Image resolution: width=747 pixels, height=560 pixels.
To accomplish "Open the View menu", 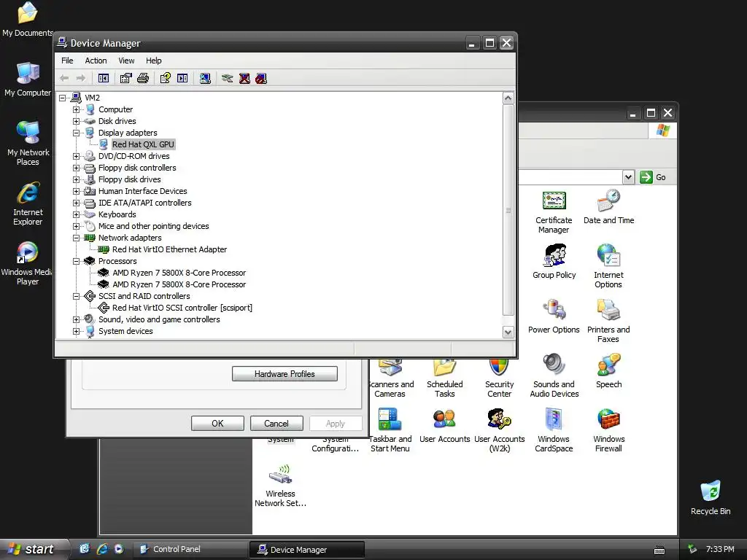I will 126,61.
